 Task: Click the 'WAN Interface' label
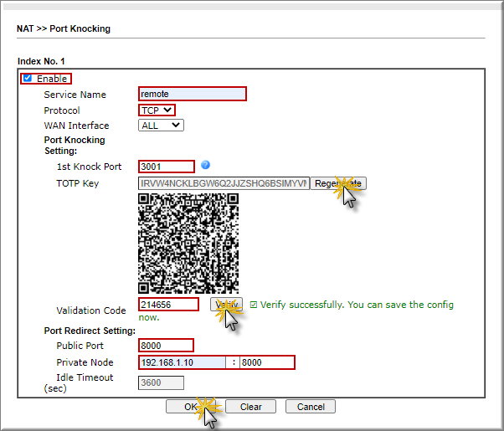point(76,126)
